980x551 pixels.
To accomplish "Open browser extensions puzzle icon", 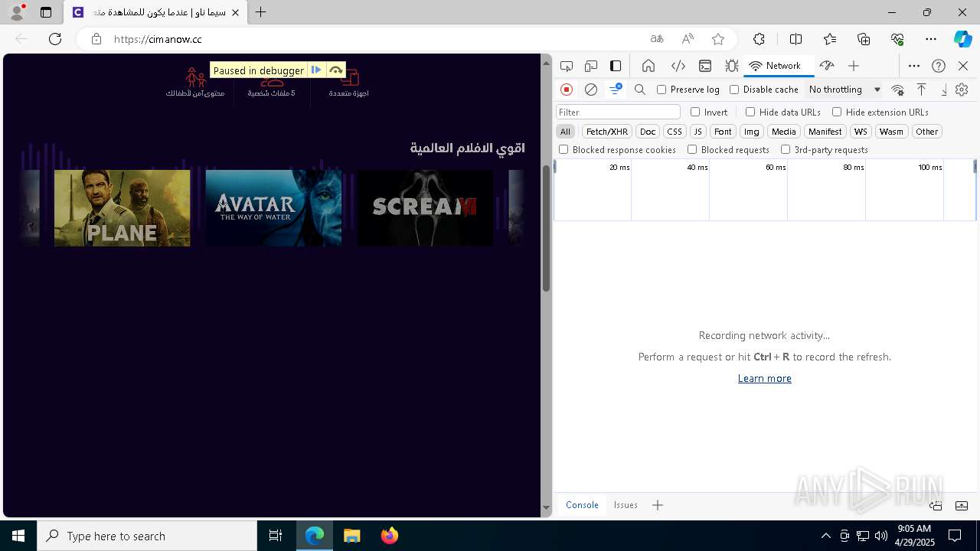I will tap(759, 39).
